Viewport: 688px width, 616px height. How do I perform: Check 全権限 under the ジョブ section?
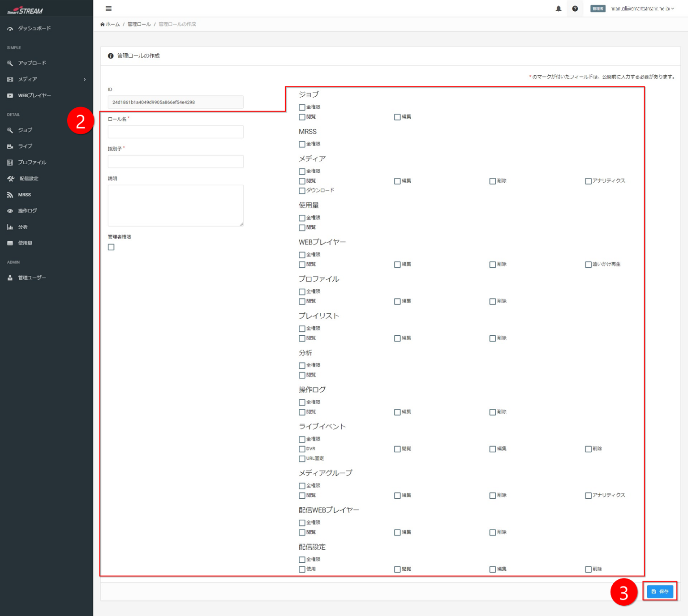tap(302, 107)
